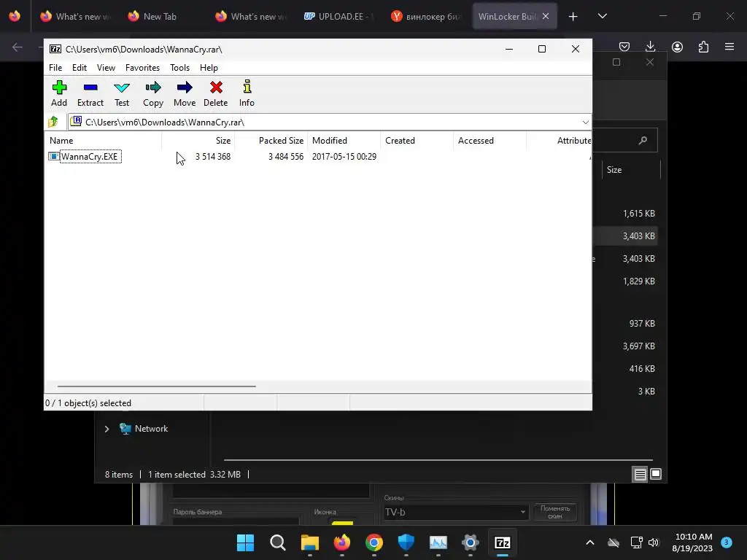Open the clock showing 10:10 AM

tap(692, 542)
